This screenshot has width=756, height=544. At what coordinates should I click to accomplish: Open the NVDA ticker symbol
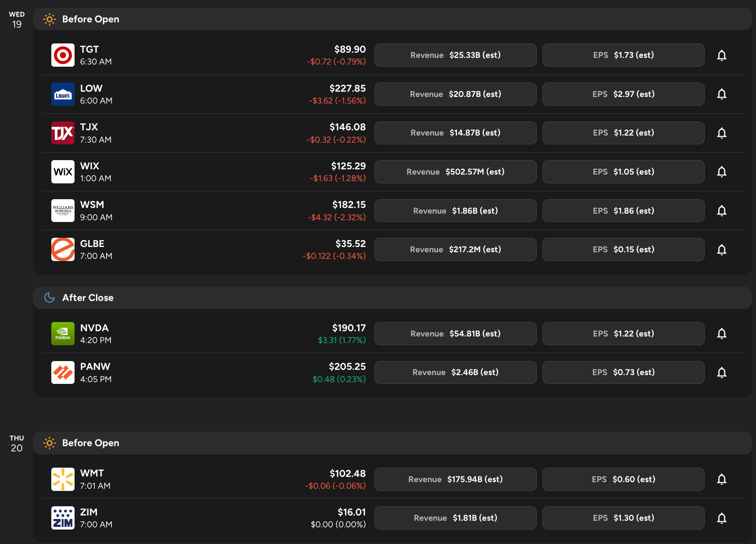coord(94,328)
